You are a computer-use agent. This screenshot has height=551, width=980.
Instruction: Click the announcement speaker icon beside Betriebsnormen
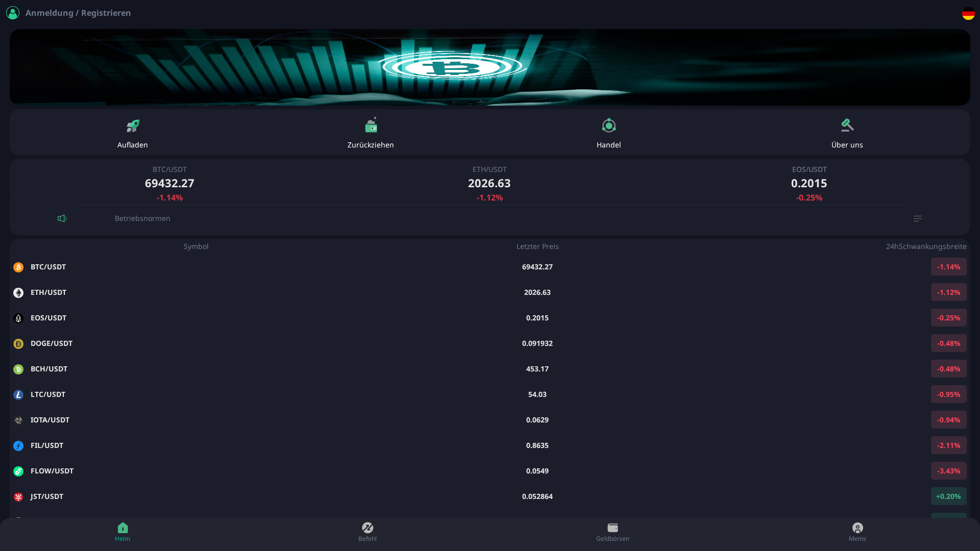click(62, 218)
